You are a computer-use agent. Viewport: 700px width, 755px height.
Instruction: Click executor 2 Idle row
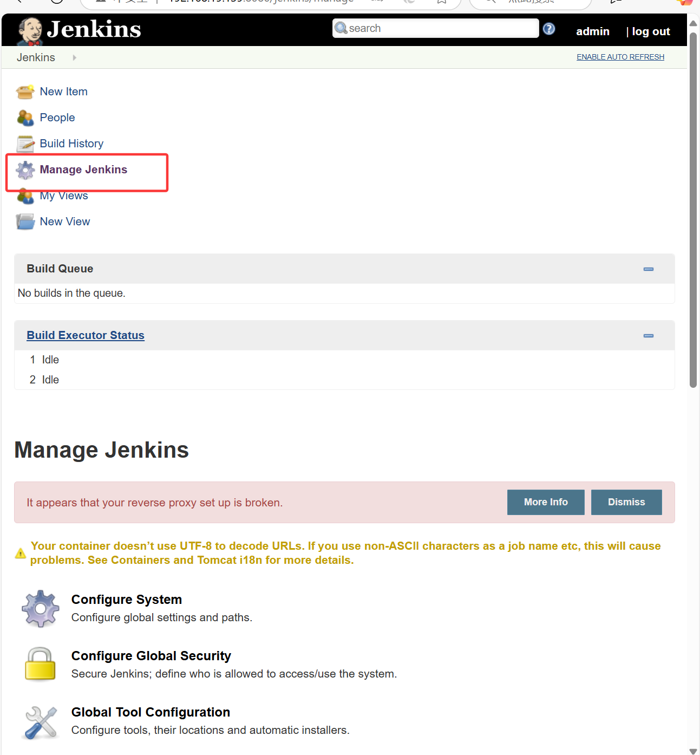pyautogui.click(x=344, y=380)
